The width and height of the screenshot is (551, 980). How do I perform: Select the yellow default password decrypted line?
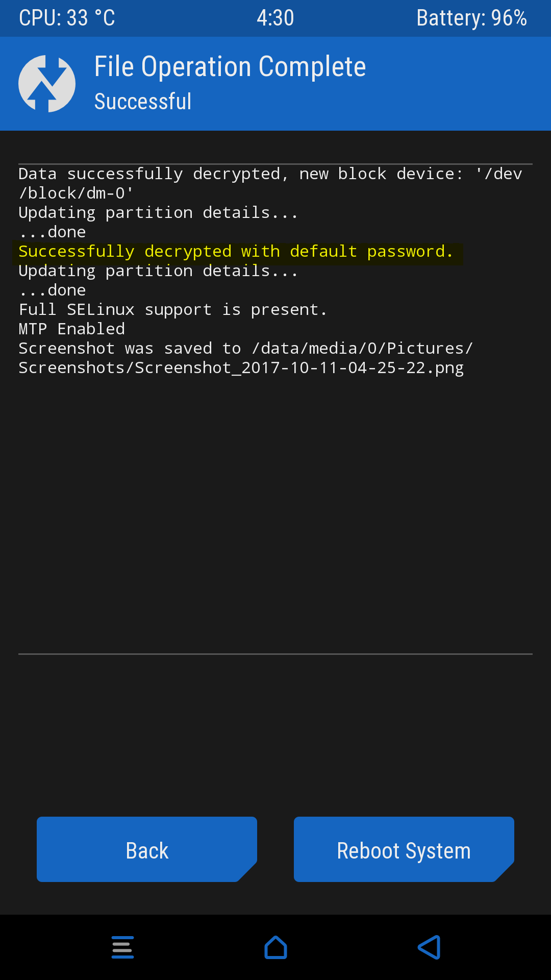(x=236, y=252)
